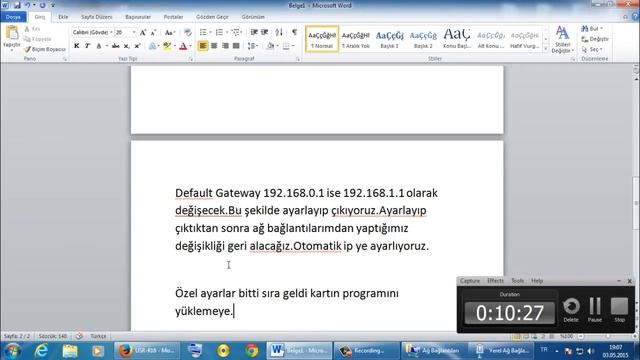The image size is (640, 360).
Task: Click Sort icon in paragraph group
Action: pyautogui.click(x=279, y=32)
